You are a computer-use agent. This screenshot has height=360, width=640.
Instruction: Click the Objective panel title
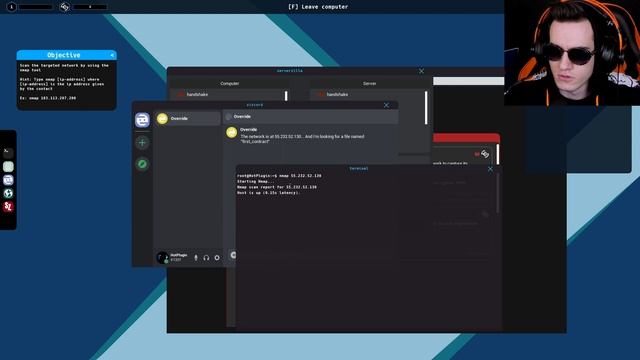(64, 55)
